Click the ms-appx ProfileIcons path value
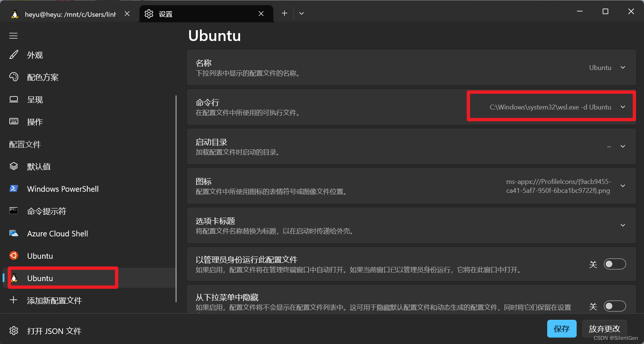 pos(558,186)
